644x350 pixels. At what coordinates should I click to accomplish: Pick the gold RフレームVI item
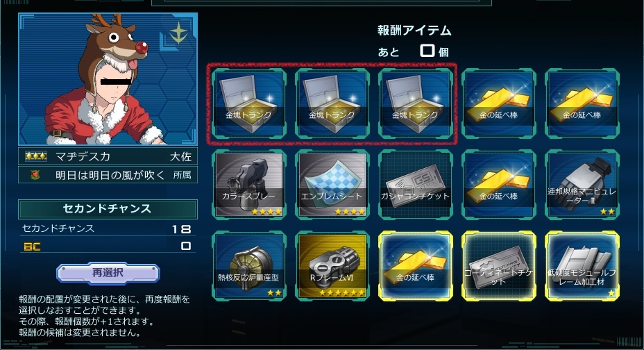point(332,266)
